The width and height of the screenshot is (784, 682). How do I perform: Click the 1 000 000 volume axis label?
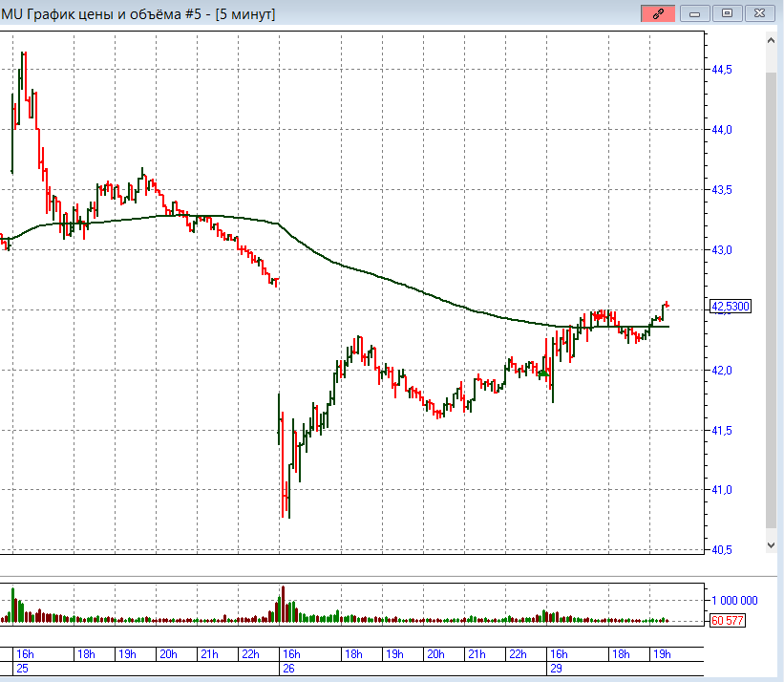(x=733, y=601)
